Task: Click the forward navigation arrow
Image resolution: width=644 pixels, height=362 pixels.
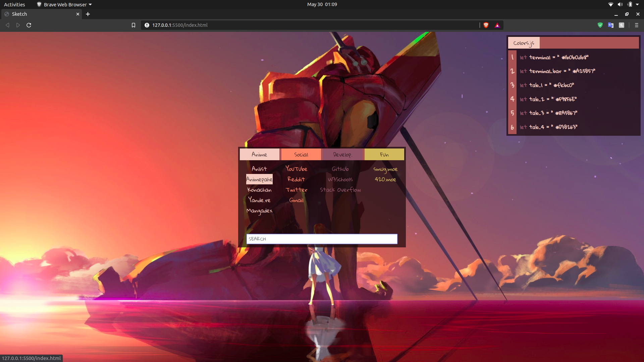Action: [18, 25]
